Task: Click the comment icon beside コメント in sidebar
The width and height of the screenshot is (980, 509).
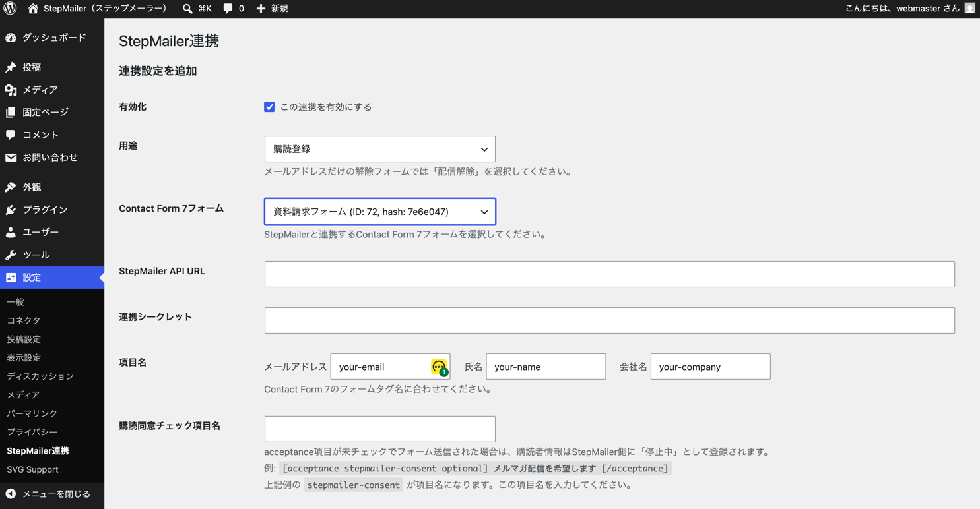Action: pyautogui.click(x=11, y=135)
